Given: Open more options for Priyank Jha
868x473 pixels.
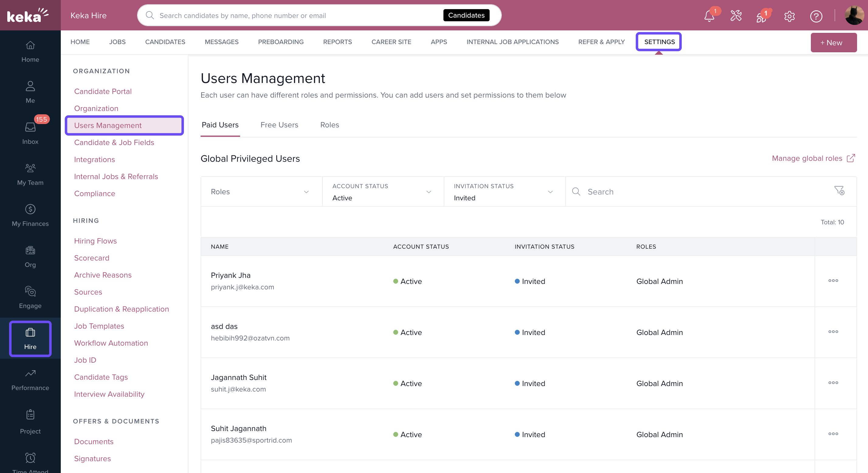Looking at the screenshot, I should coord(833,281).
